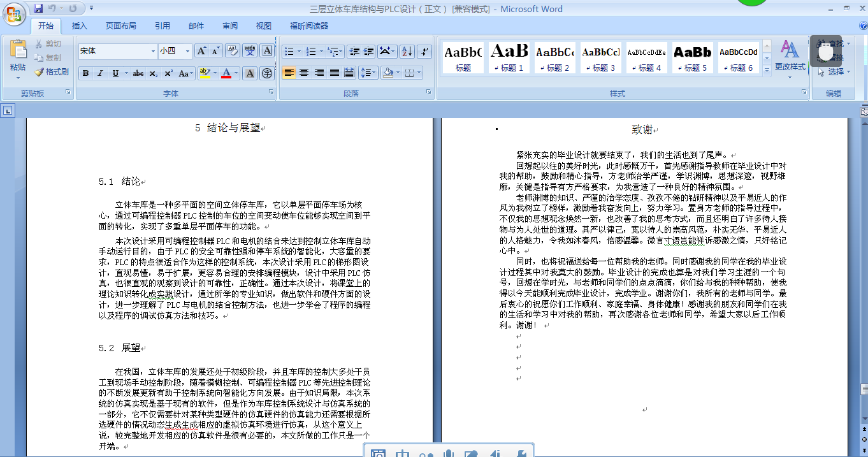
Task: Switch to the 邮件 tab
Action: pyautogui.click(x=196, y=26)
